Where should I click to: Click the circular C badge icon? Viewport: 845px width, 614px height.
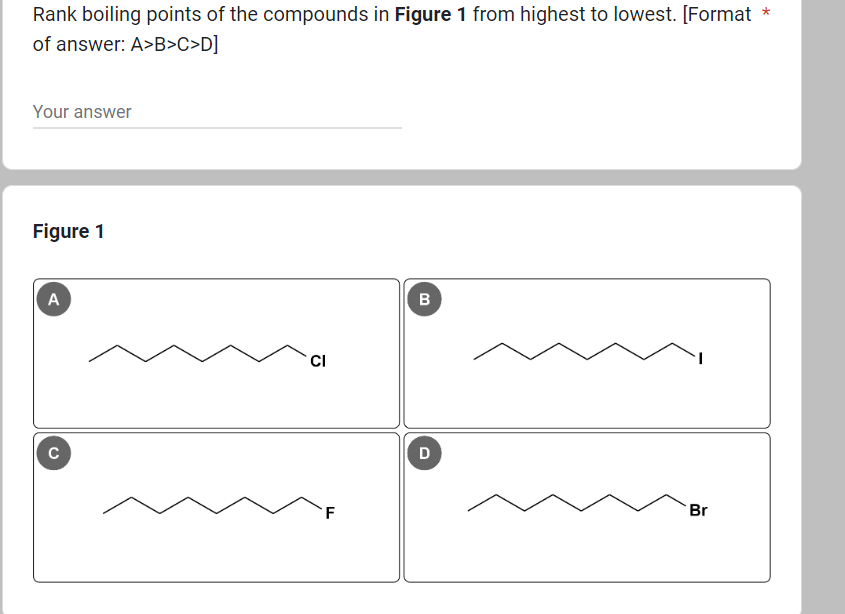(54, 453)
